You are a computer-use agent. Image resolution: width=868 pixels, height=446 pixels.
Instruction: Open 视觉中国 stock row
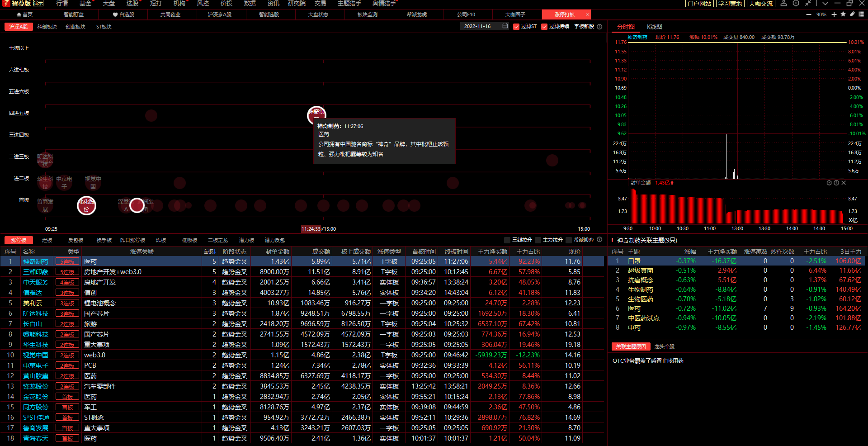[302, 355]
